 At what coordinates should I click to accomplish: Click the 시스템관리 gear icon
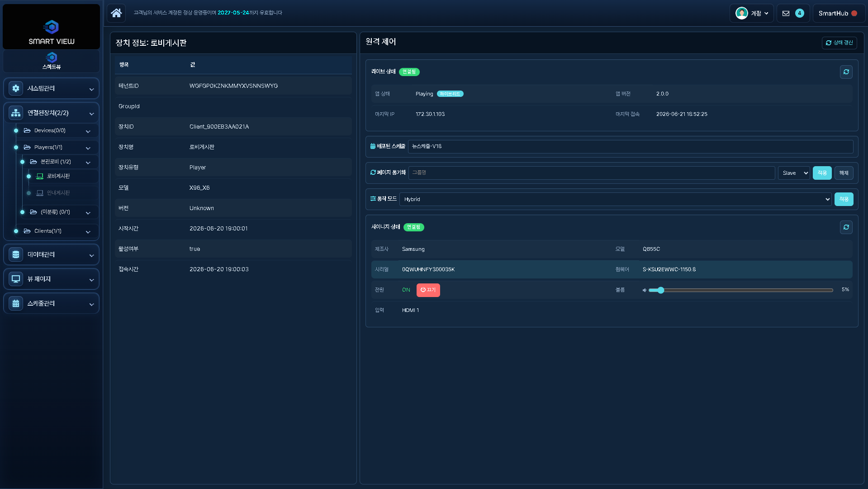pyautogui.click(x=16, y=88)
